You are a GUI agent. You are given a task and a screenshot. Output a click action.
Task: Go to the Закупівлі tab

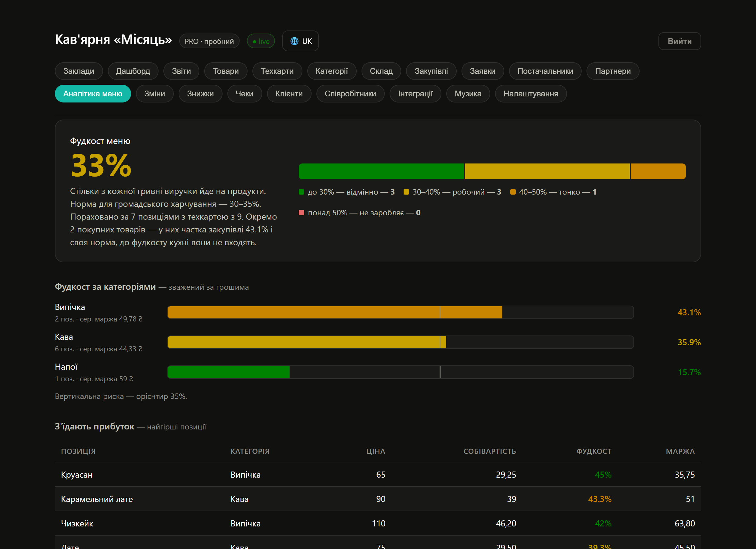[431, 71]
